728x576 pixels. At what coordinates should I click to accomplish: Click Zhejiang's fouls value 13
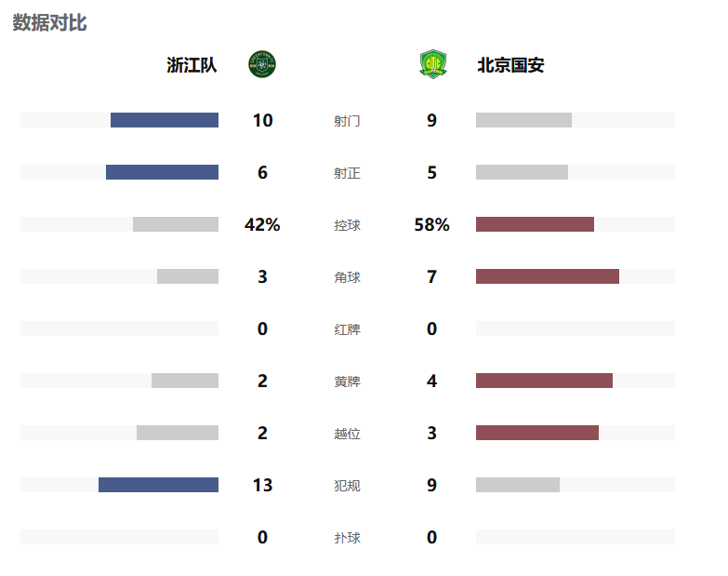pos(262,485)
